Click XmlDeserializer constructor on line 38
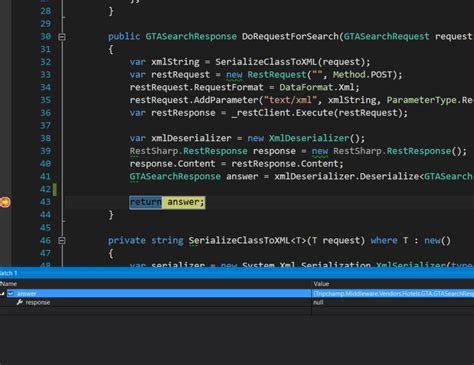The width and height of the screenshot is (474, 365). tap(309, 138)
